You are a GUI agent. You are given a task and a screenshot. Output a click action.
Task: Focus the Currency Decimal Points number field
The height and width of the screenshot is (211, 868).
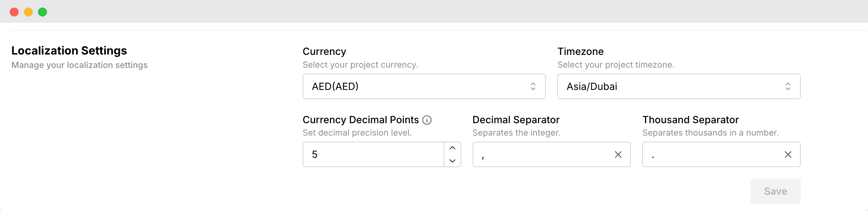(372, 154)
